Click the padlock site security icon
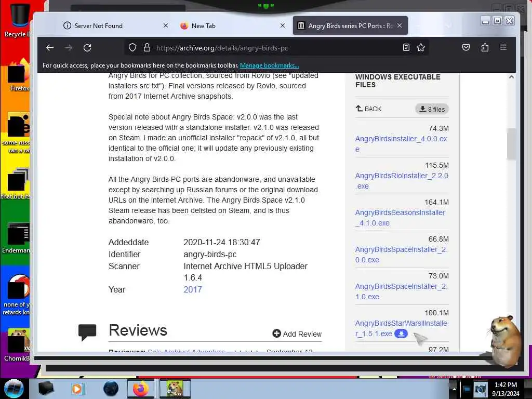 point(147,47)
